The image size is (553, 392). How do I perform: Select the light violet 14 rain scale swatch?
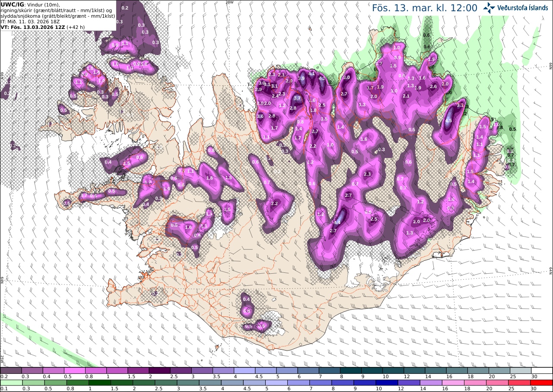431,383
